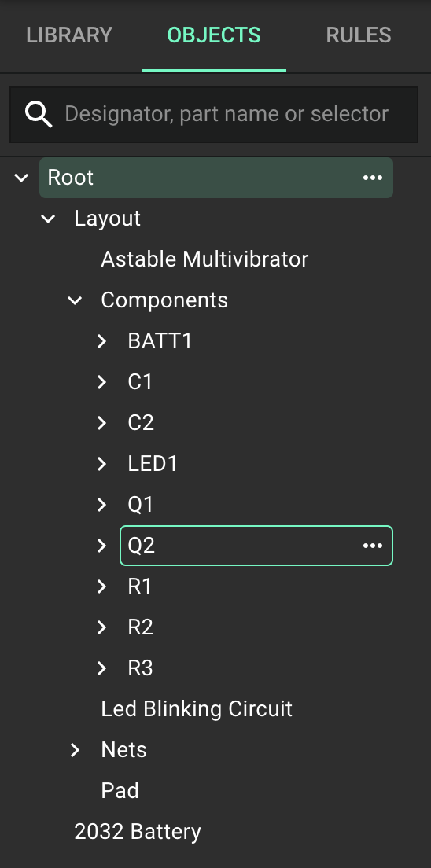Screen dimensions: 431x868
Task: Expand the BATT1 component
Action: coord(101,341)
